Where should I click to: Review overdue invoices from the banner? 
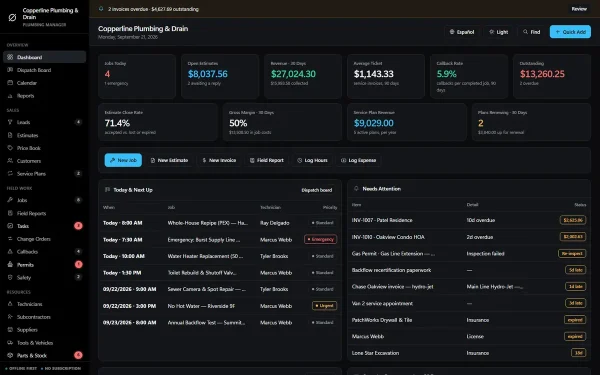(x=579, y=9)
